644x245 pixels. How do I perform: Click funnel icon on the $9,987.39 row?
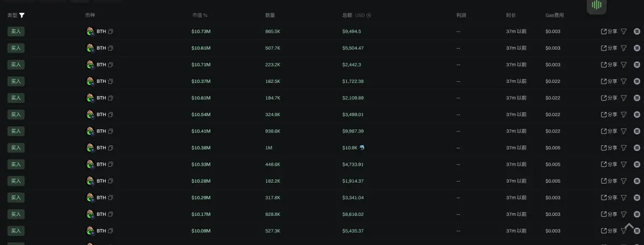[x=624, y=131]
